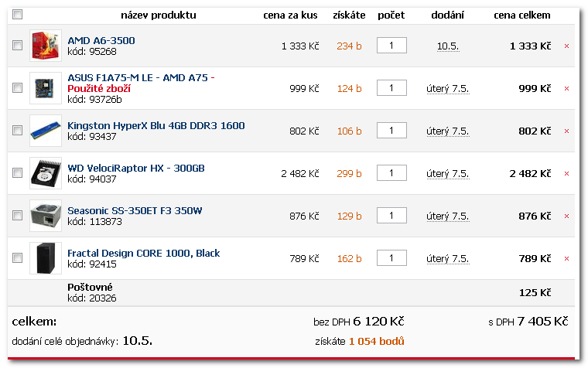Viewport: 588px width, 368px height.
Task: Open WD VelociRaptor drive thumbnail
Action: point(46,173)
